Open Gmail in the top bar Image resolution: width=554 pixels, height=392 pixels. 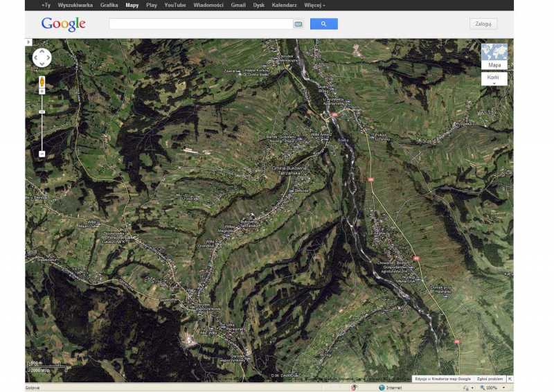(x=238, y=5)
